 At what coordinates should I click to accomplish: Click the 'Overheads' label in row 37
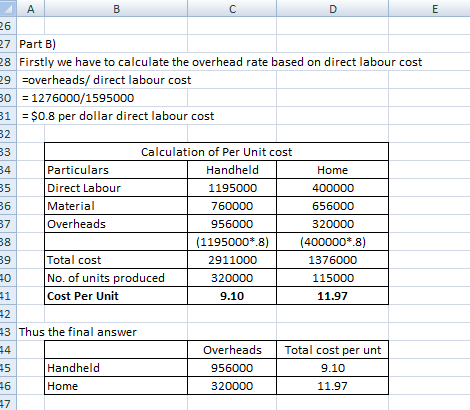(x=116, y=224)
